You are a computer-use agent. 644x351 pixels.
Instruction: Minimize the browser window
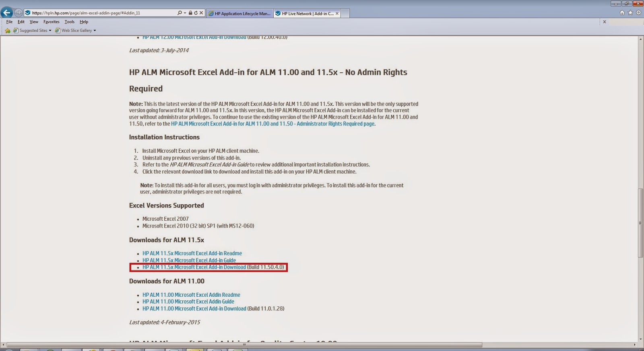coord(616,3)
